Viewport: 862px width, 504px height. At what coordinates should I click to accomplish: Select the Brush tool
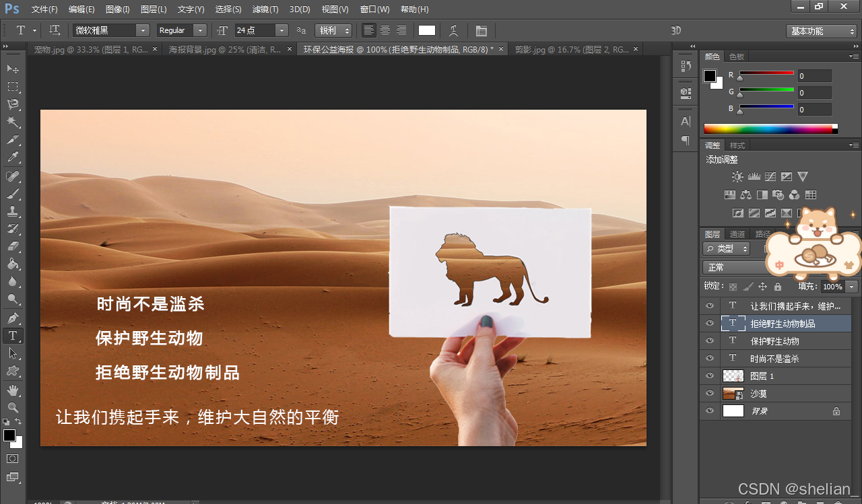[13, 194]
